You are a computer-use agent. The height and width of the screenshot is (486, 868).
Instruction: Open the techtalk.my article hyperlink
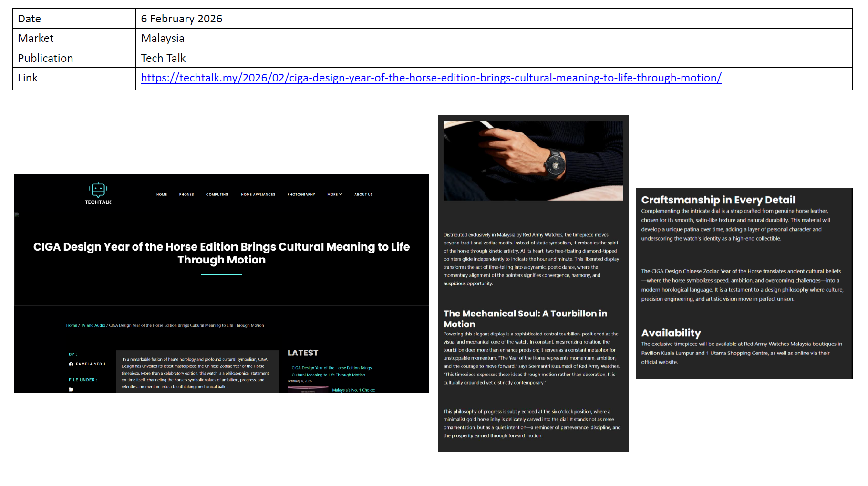pyautogui.click(x=431, y=78)
